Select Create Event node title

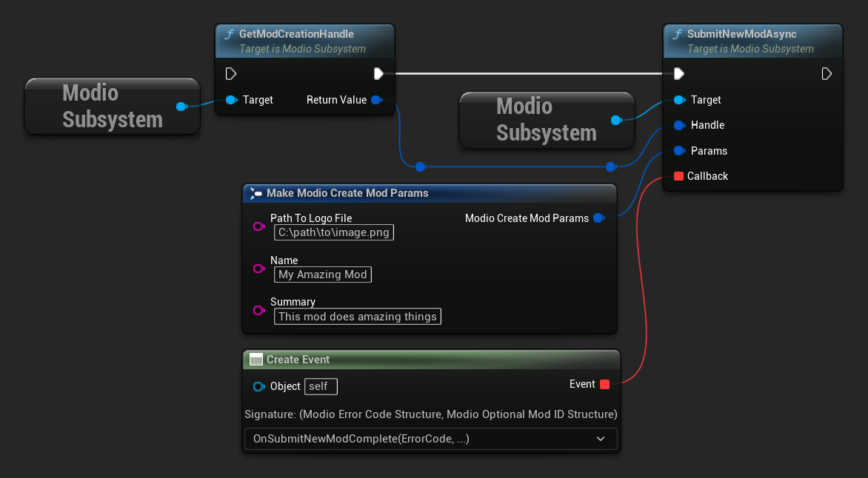coord(298,360)
